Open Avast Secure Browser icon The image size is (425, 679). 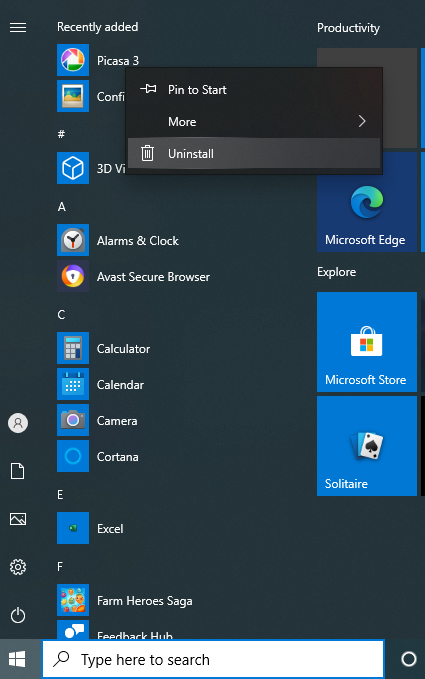click(73, 276)
